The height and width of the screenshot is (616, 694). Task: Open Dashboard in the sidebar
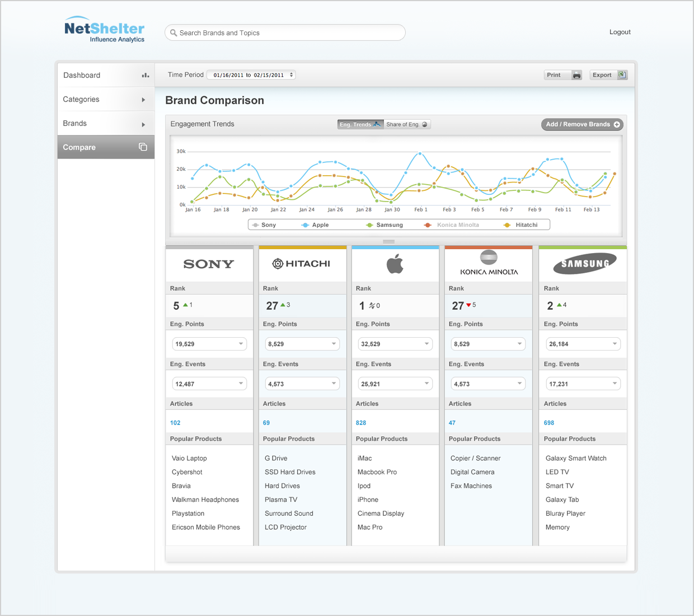point(106,75)
